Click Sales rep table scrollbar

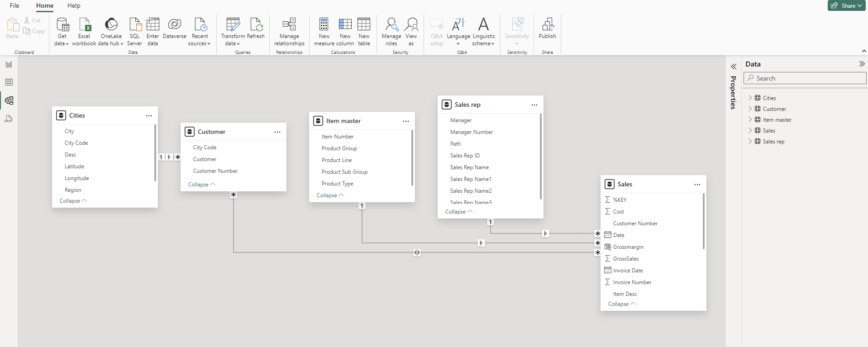tap(541, 157)
